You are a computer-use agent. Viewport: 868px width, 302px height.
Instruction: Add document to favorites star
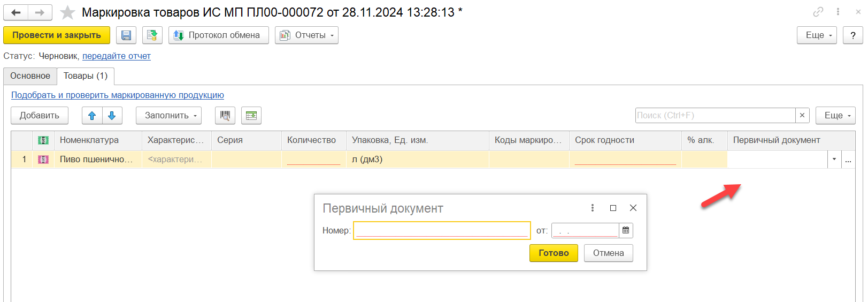(67, 12)
